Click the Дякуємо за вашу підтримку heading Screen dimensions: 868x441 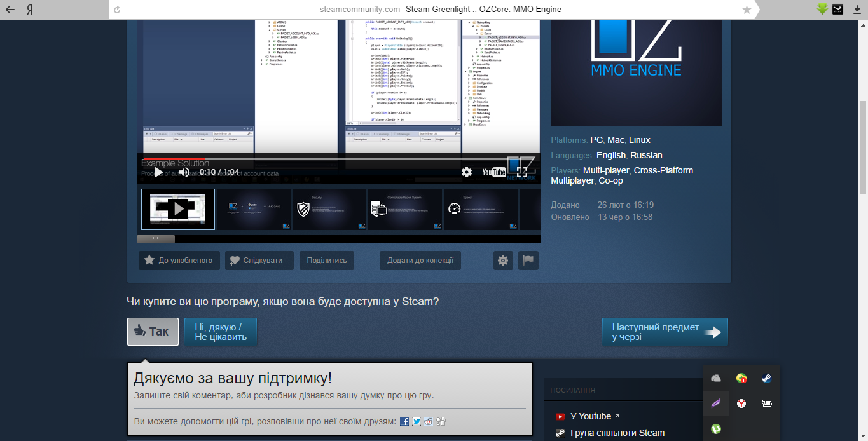[233, 379]
